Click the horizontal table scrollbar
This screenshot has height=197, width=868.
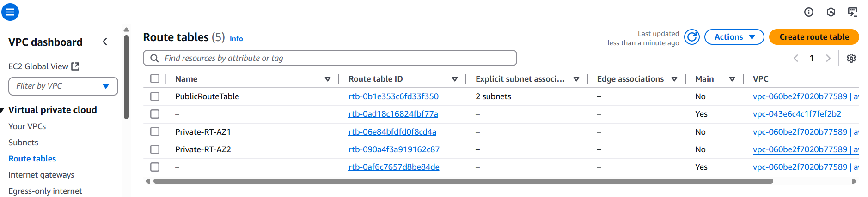pos(463,181)
